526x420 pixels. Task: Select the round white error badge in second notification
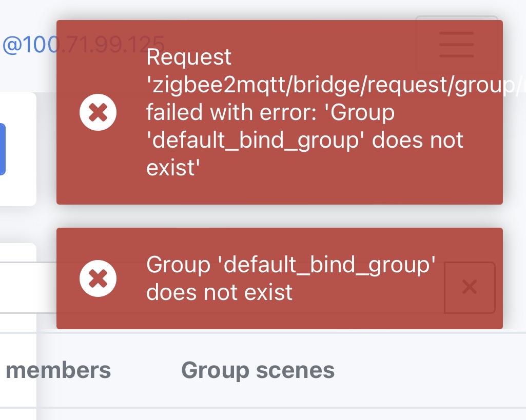pyautogui.click(x=99, y=278)
